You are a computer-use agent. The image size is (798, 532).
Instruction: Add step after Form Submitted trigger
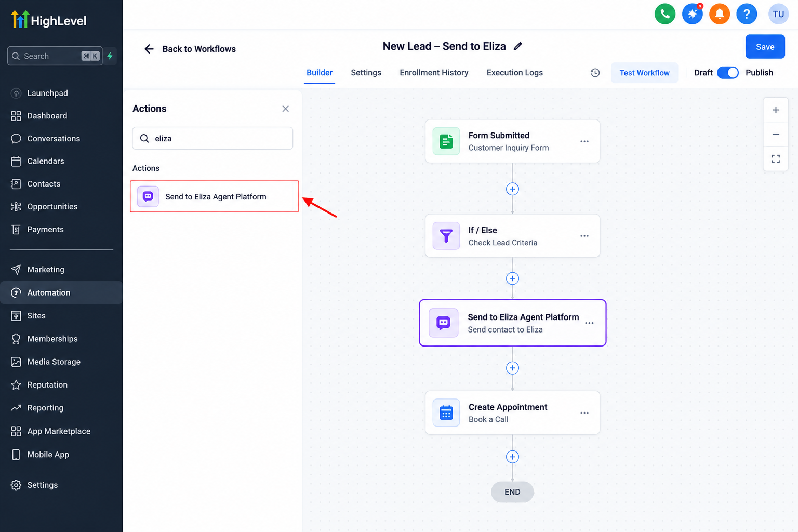tap(512, 189)
